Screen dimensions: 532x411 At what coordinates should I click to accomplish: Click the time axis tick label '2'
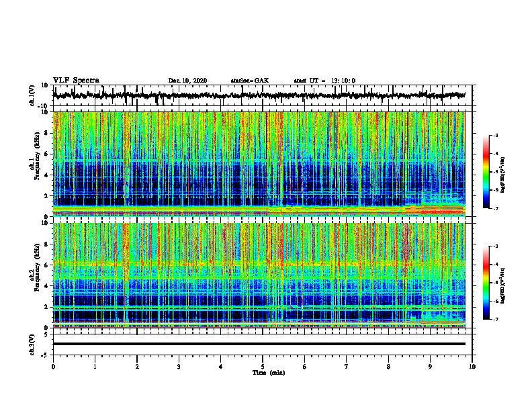[137, 367]
